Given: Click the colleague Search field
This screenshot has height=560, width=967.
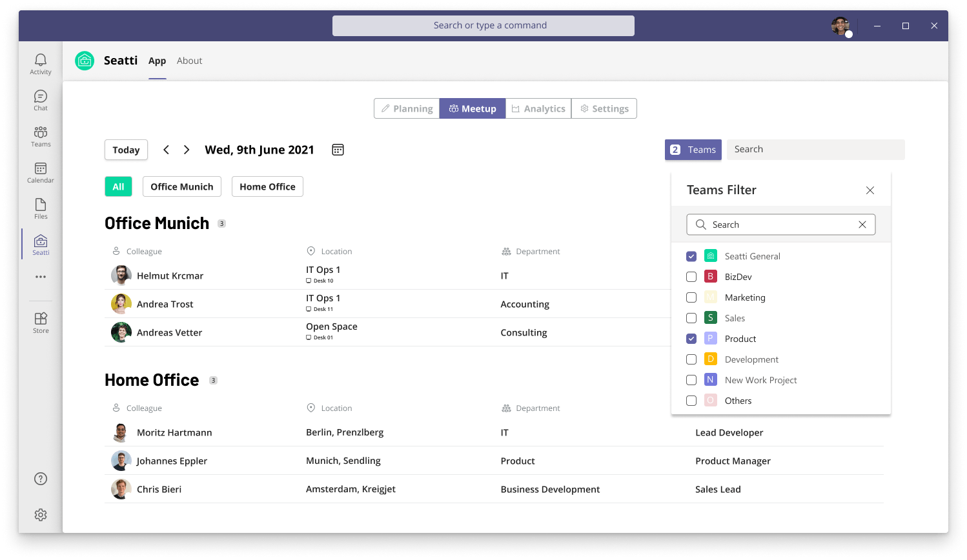Looking at the screenshot, I should tap(816, 150).
